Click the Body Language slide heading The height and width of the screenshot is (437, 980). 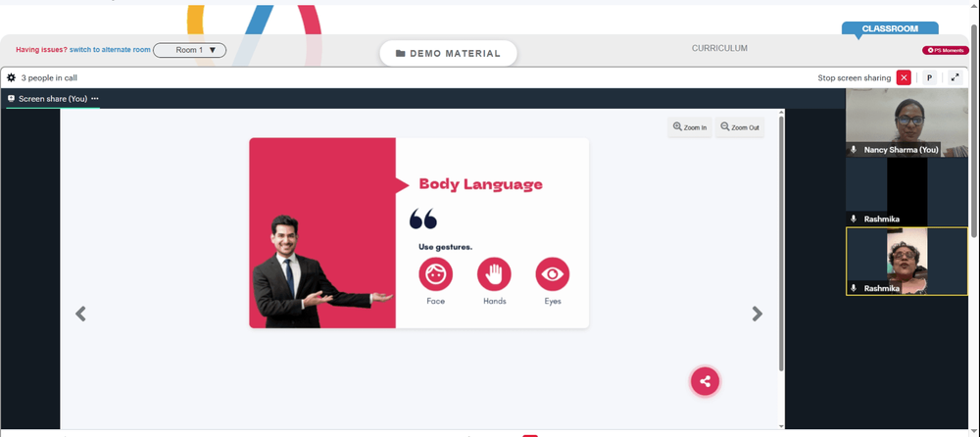pyautogui.click(x=480, y=184)
